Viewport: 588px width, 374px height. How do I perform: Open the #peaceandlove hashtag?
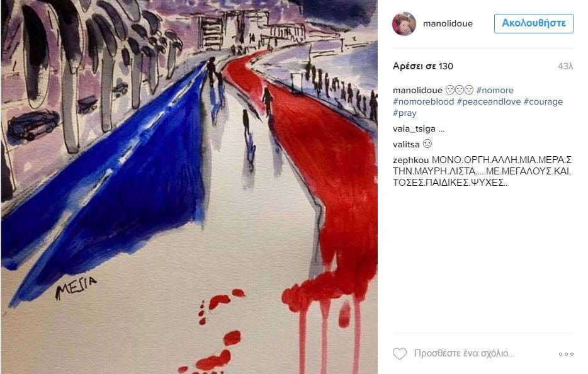coord(489,101)
